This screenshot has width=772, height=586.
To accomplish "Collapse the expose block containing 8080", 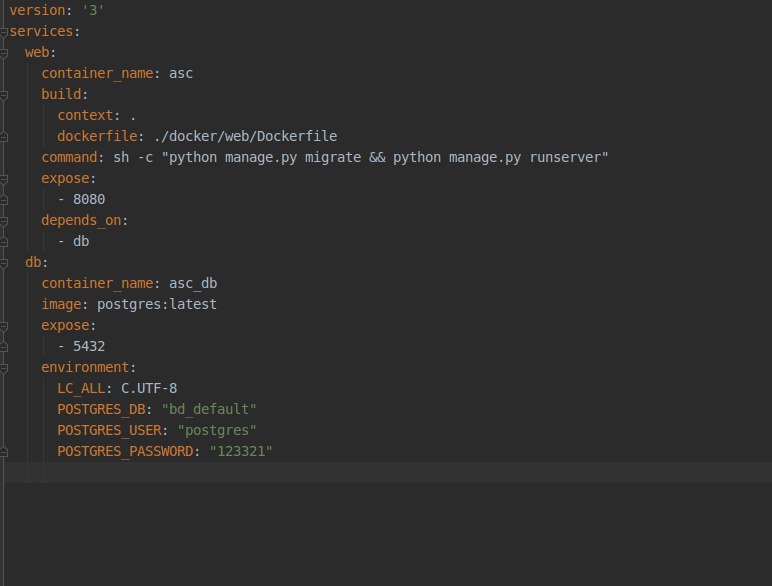I will (4, 179).
